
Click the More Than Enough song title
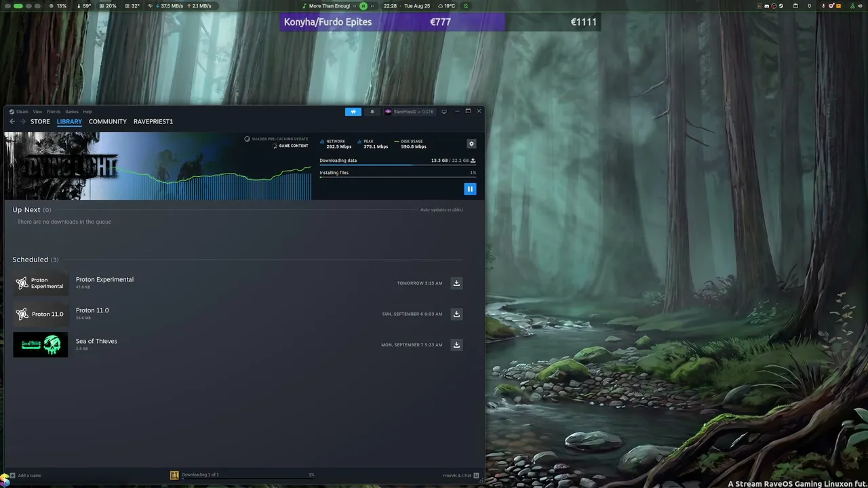point(330,6)
